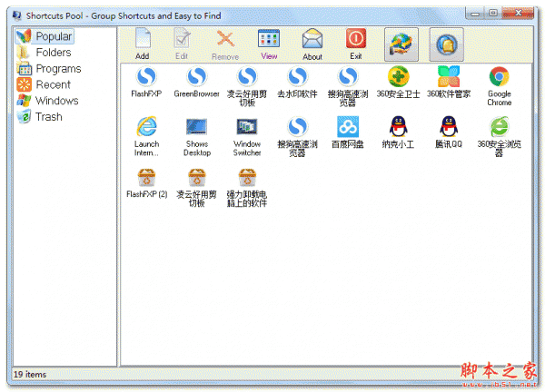Open the Programs category
Image resolution: width=545 pixels, height=392 pixels.
coord(49,69)
